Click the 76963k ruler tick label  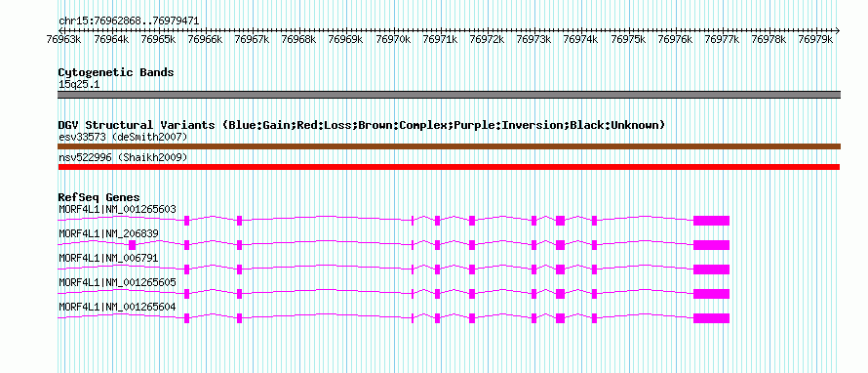[x=64, y=40]
